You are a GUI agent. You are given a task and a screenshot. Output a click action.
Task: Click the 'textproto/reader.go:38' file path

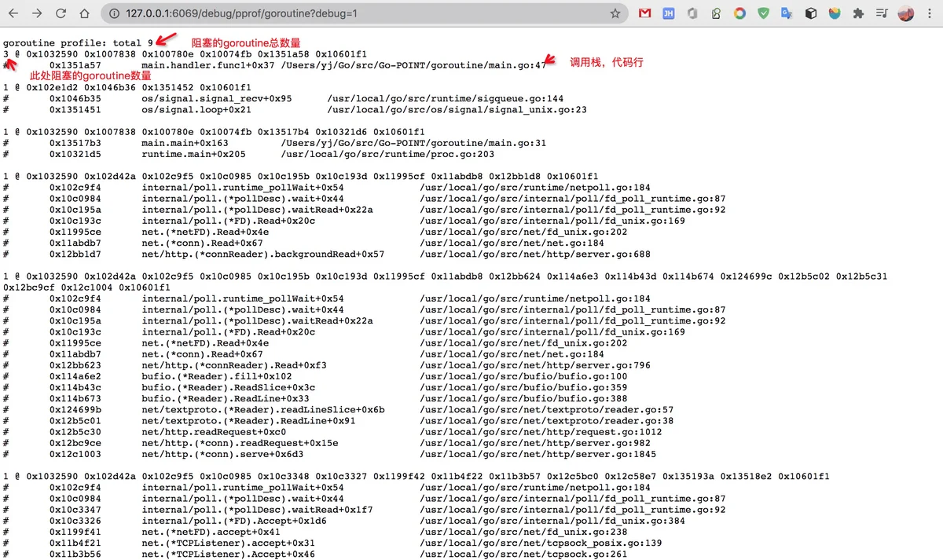(x=546, y=421)
